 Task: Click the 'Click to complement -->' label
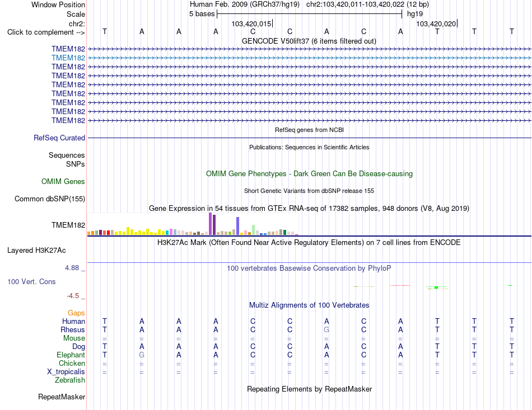pos(46,32)
